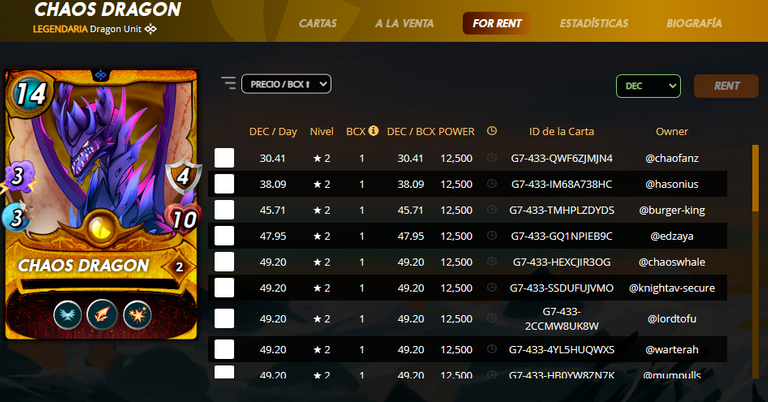
Task: Click the middle ability icon on card
Action: [102, 315]
